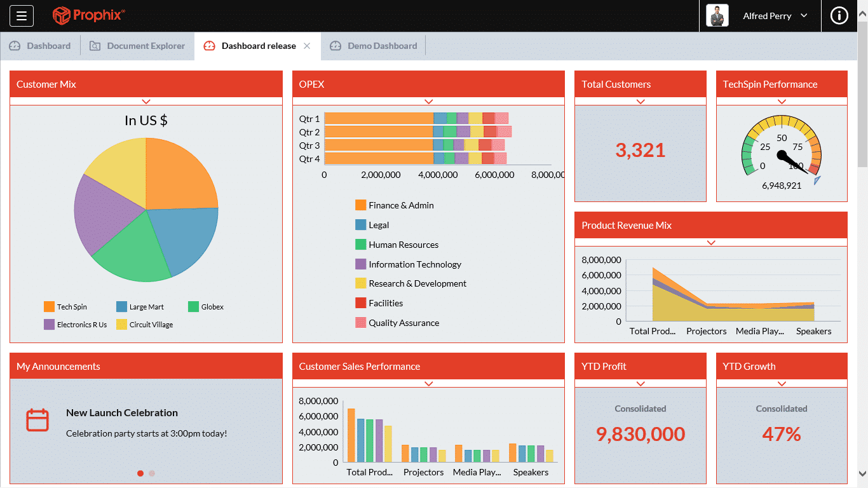Expand the Product Revenue Mix chevron
This screenshot has width=868, height=488.
coord(711,242)
